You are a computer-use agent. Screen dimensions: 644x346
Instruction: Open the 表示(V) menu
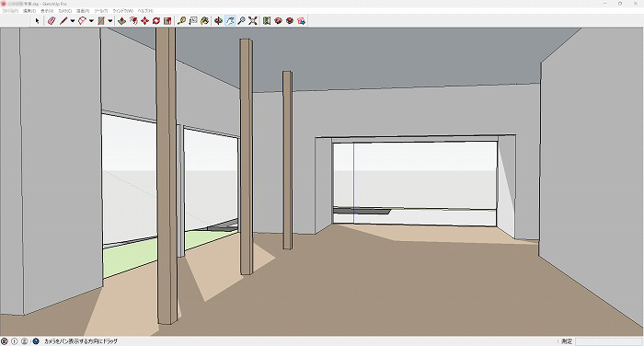(47, 11)
